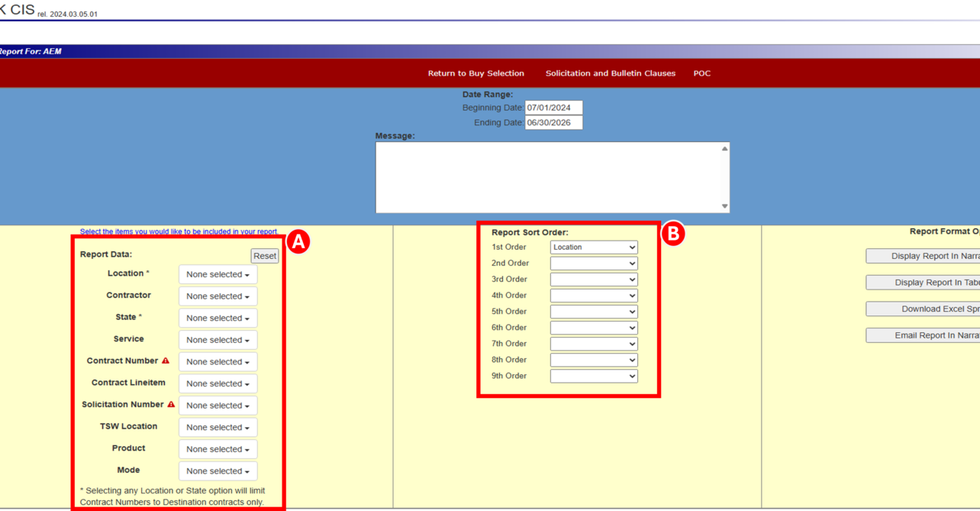The image size is (980, 511).
Task: Open the State multiselect dropdown
Action: pos(218,318)
